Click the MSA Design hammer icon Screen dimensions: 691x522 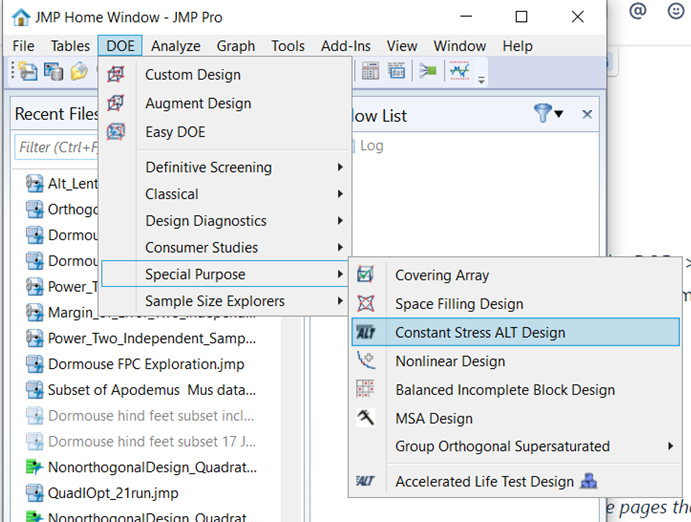pyautogui.click(x=366, y=418)
